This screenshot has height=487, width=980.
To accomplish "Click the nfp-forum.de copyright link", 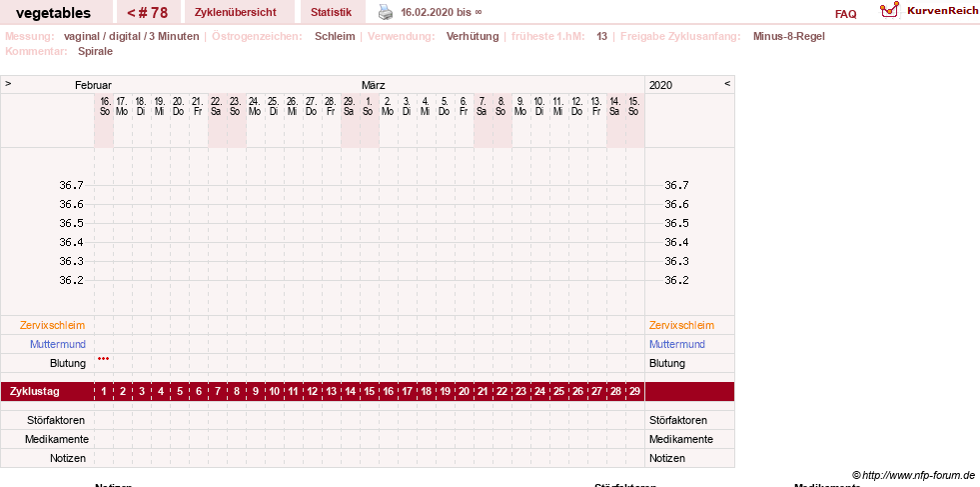I will pos(913,474).
